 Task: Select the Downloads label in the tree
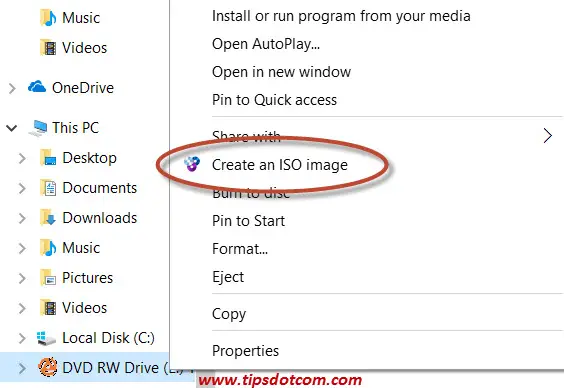pyautogui.click(x=100, y=218)
